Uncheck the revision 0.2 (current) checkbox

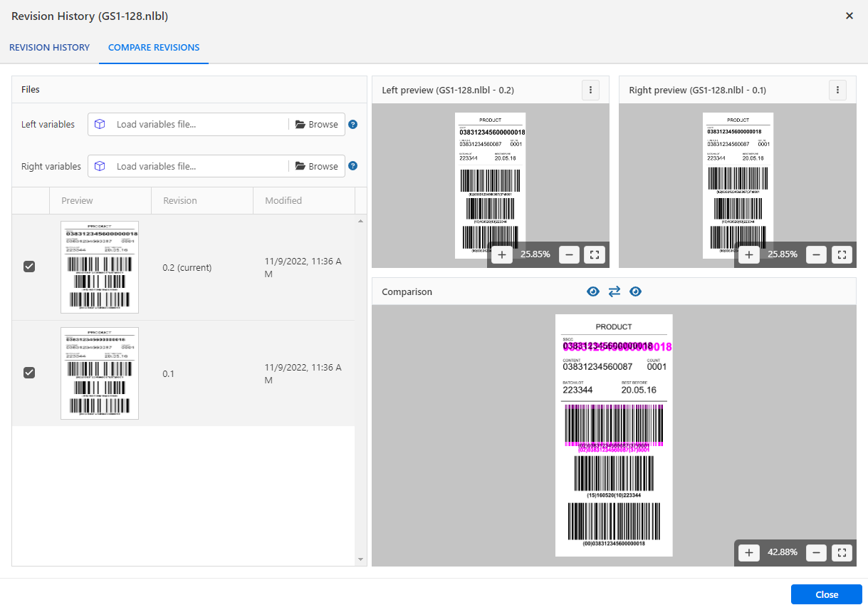pyautogui.click(x=29, y=267)
